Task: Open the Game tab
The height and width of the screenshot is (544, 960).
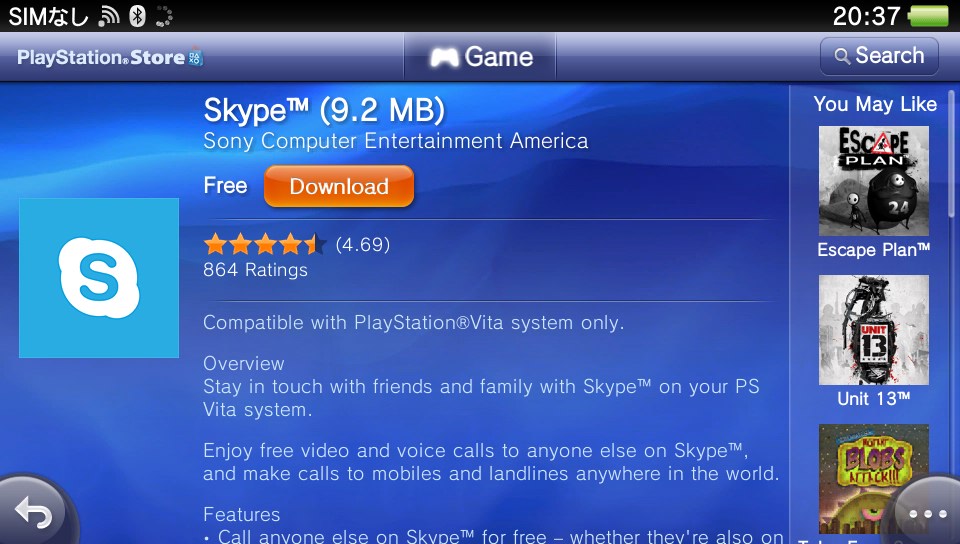Action: tap(480, 57)
